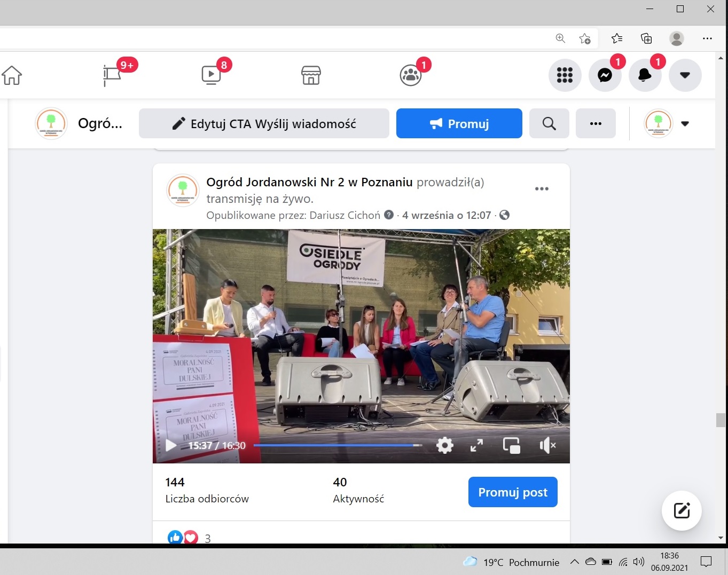This screenshot has width=728, height=575.
Task: Open post options three-dot menu
Action: (x=542, y=189)
